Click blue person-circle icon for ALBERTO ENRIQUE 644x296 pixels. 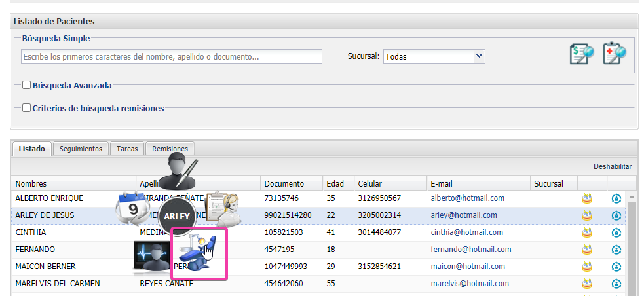[616, 198]
